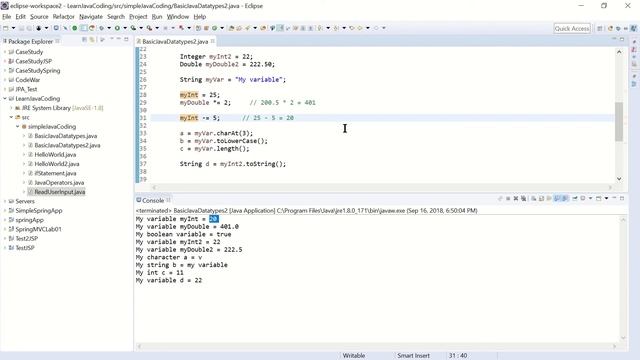Click Remove Launch X icon in Console
This screenshot has height=360, width=640.
[516, 198]
